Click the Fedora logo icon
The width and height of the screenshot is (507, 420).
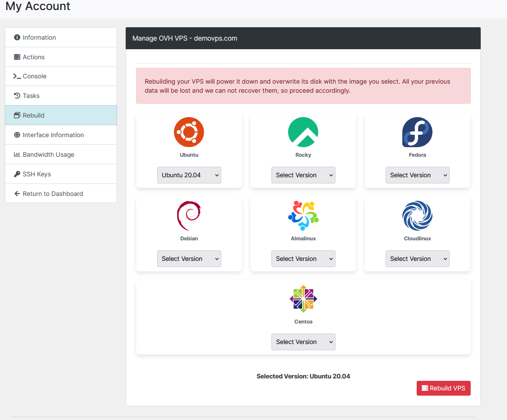pyautogui.click(x=417, y=132)
